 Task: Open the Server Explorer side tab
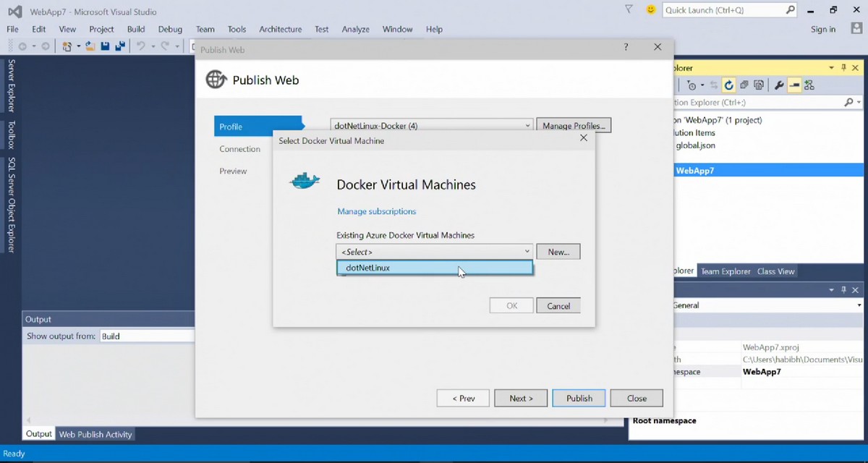pos(11,85)
